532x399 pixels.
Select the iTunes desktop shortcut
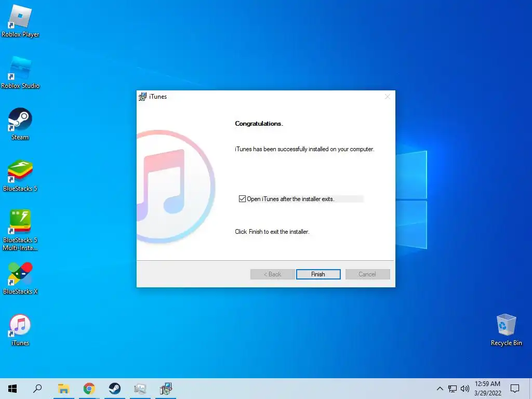[x=20, y=330]
